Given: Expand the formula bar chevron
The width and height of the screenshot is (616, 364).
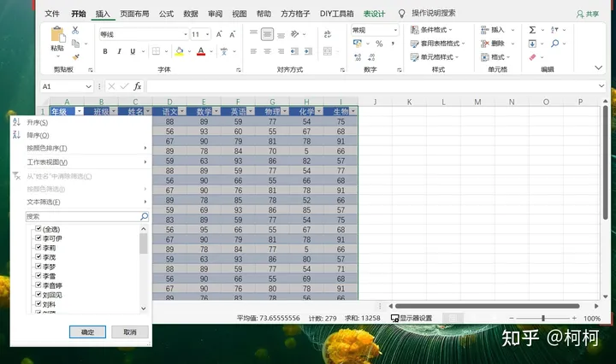Looking at the screenshot, I should [x=601, y=86].
